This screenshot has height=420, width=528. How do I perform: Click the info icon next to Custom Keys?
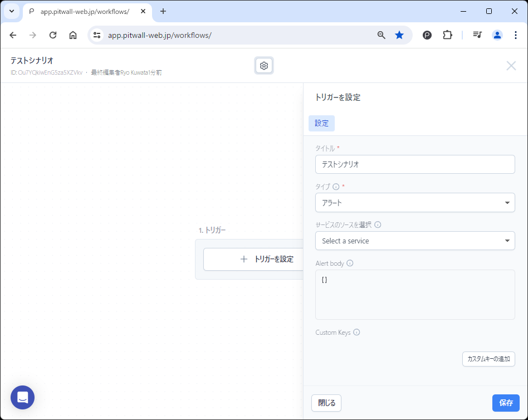point(356,332)
